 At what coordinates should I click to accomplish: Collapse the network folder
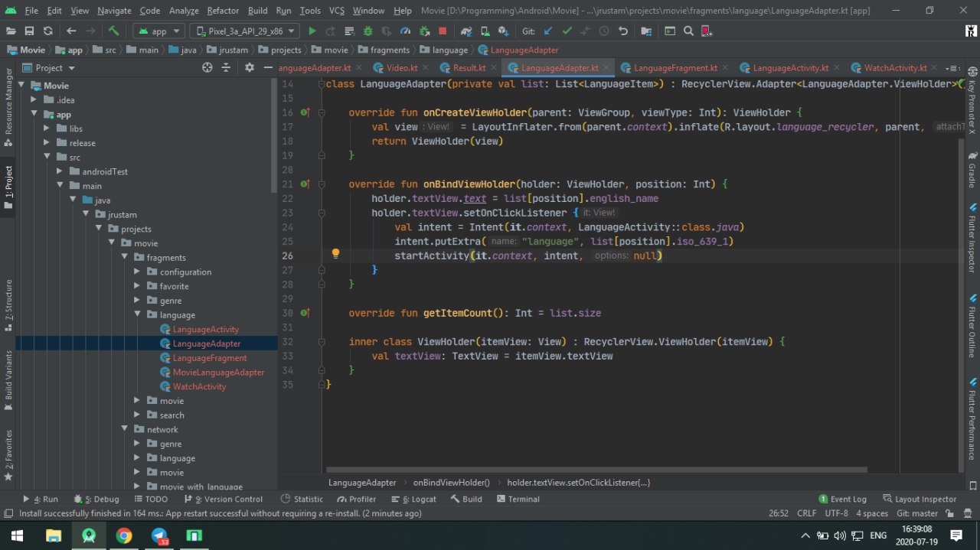pyautogui.click(x=125, y=429)
